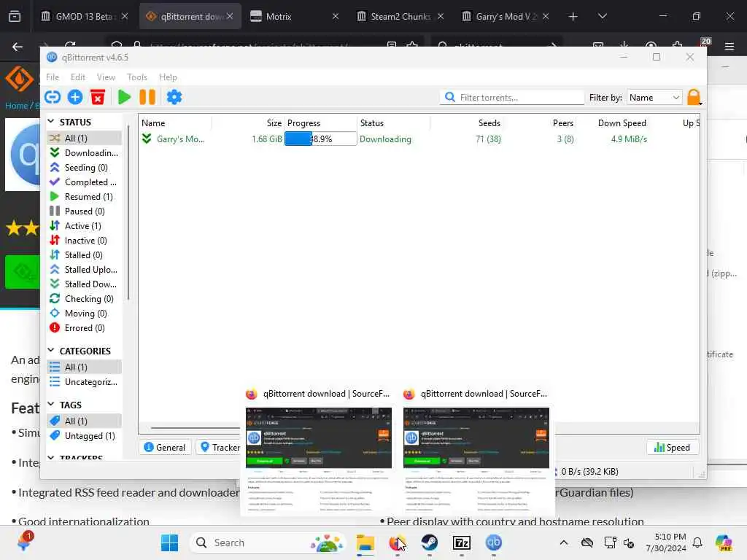Click the orange lock UI icon
Screen dimensions: 747x560
[694, 97]
